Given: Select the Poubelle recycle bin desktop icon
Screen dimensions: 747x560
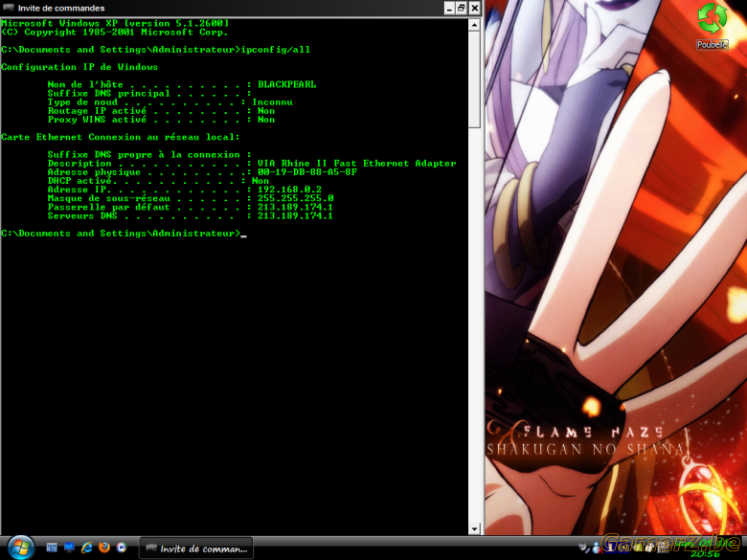Looking at the screenshot, I should (x=712, y=25).
